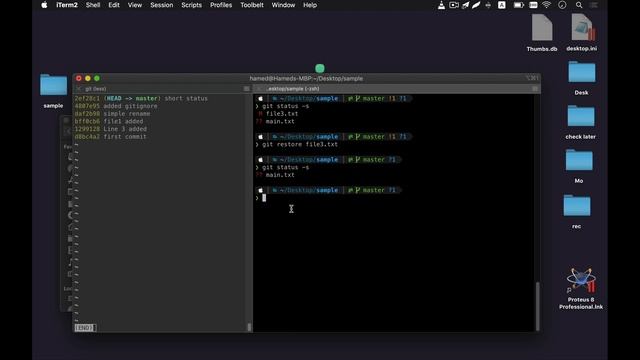Image resolution: width=640 pixels, height=360 pixels.
Task: Select the desktop.ini file icon
Action: point(582,27)
